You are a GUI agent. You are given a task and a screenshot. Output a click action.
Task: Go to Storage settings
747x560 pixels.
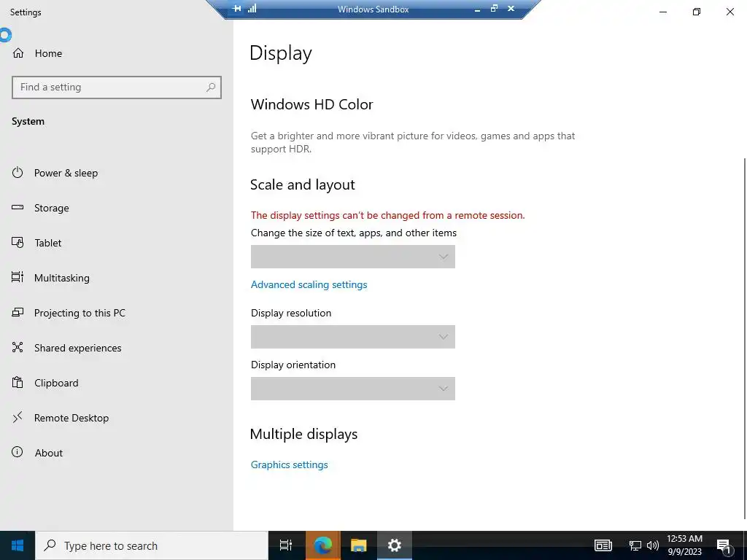(52, 208)
